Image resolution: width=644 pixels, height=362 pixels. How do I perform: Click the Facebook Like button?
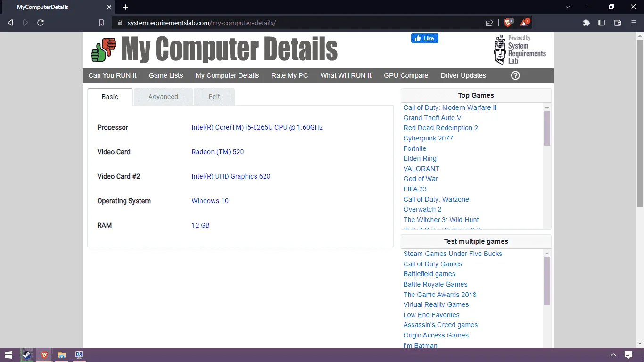click(425, 38)
